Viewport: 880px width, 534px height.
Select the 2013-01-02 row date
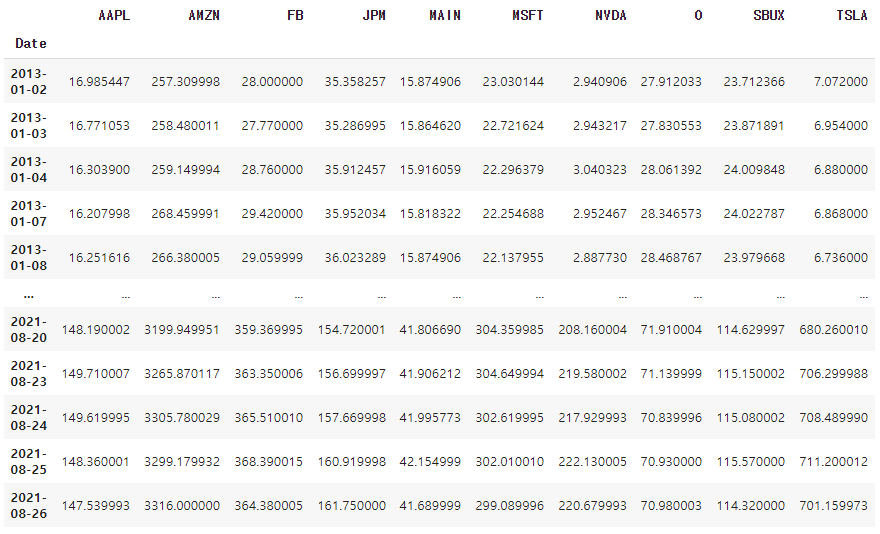click(x=29, y=81)
